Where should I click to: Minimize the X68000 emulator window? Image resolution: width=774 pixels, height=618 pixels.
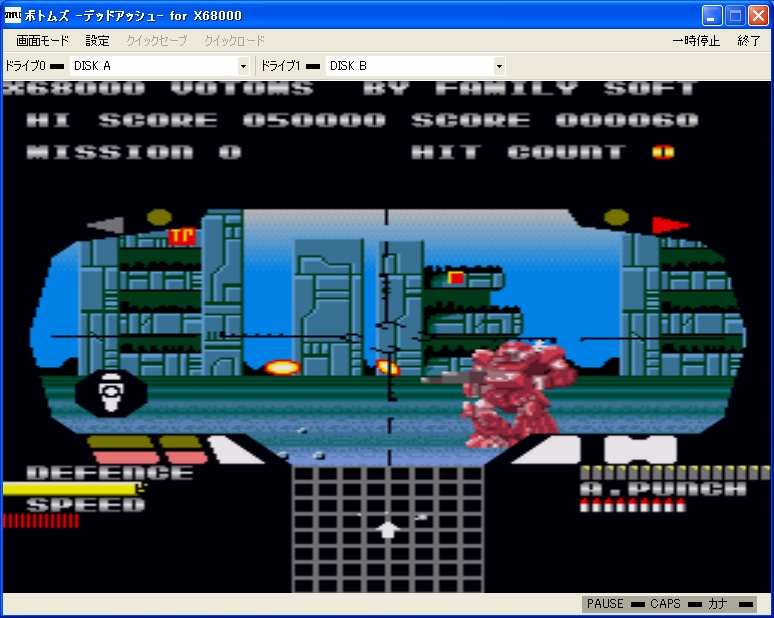(711, 16)
